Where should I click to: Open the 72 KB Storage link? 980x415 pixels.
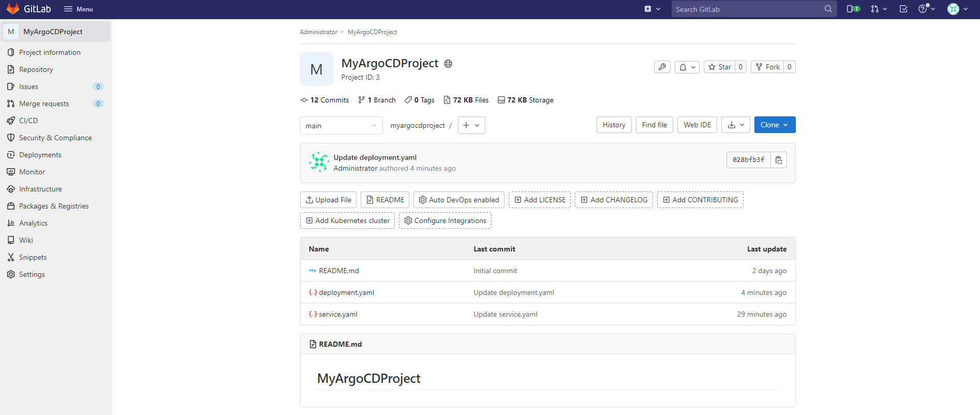(x=526, y=100)
